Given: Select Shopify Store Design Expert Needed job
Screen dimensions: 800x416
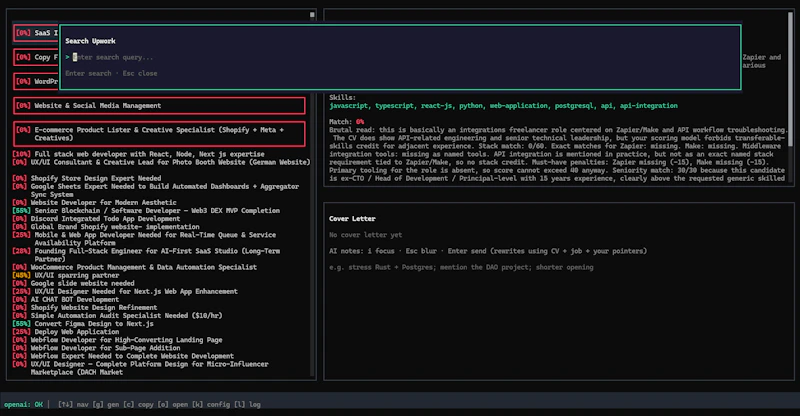Looking at the screenshot, I should [x=87, y=178].
